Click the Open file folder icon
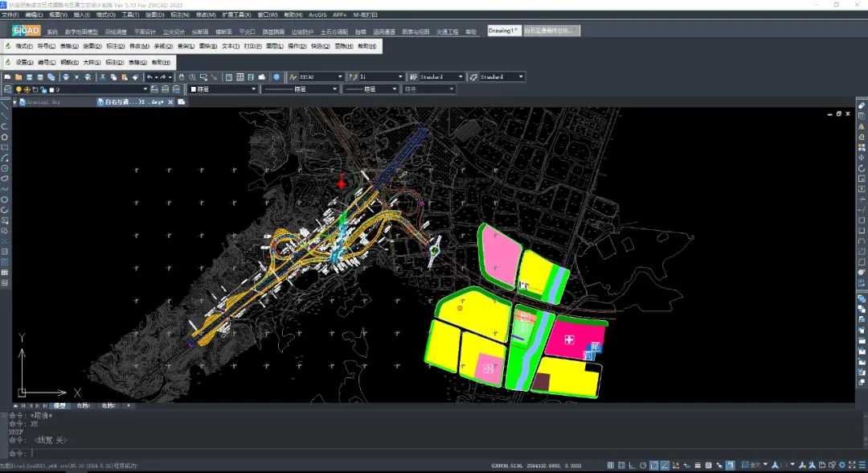The image size is (868, 473). (x=18, y=77)
